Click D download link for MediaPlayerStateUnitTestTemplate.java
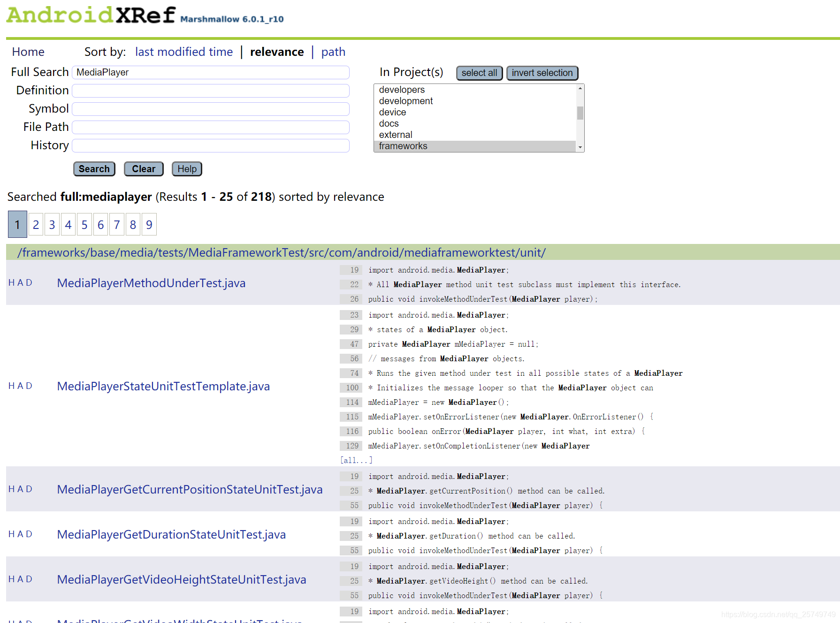 coord(29,386)
